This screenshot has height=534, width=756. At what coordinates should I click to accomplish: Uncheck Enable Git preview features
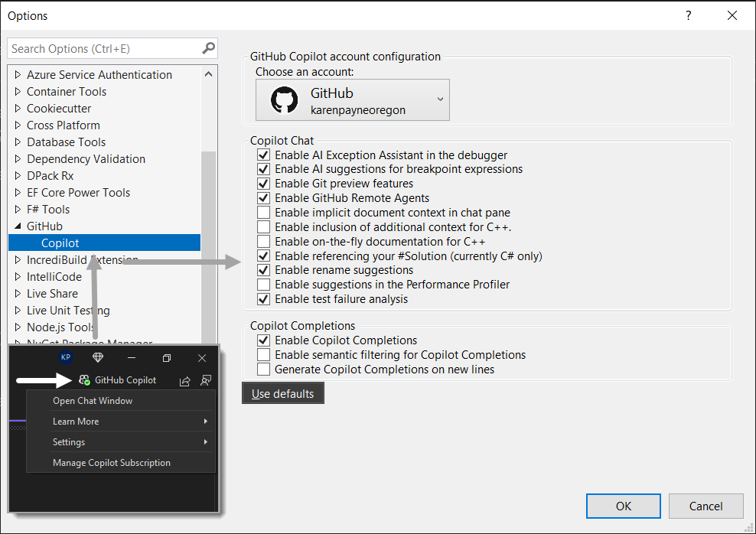click(263, 184)
